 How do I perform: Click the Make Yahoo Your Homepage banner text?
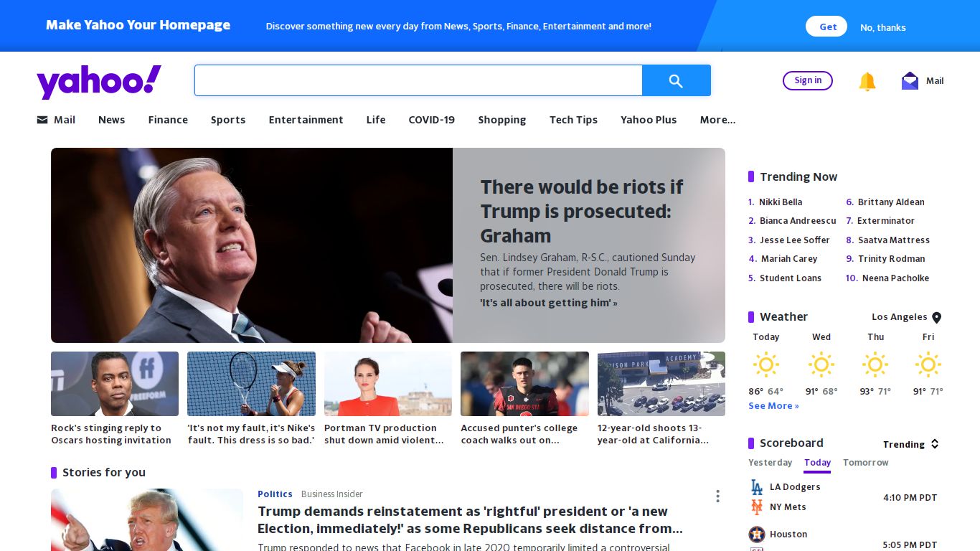click(138, 25)
